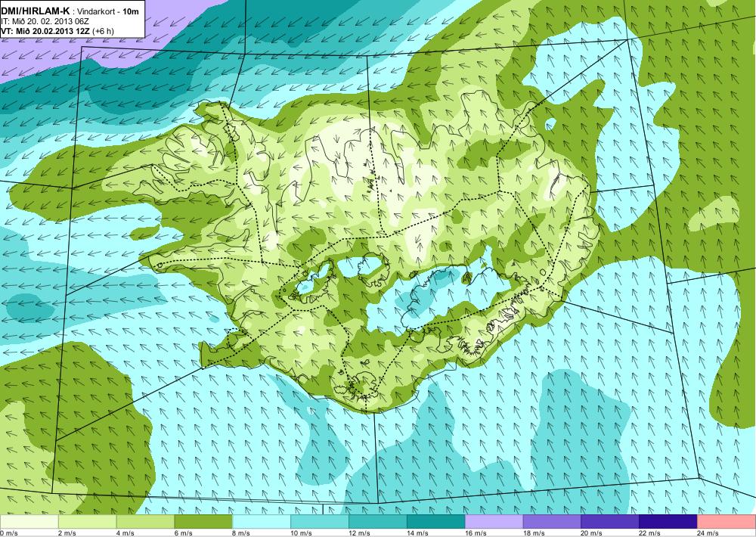
Task: Pick the violet 18–20 m/s legend swatch
Action: [552, 522]
